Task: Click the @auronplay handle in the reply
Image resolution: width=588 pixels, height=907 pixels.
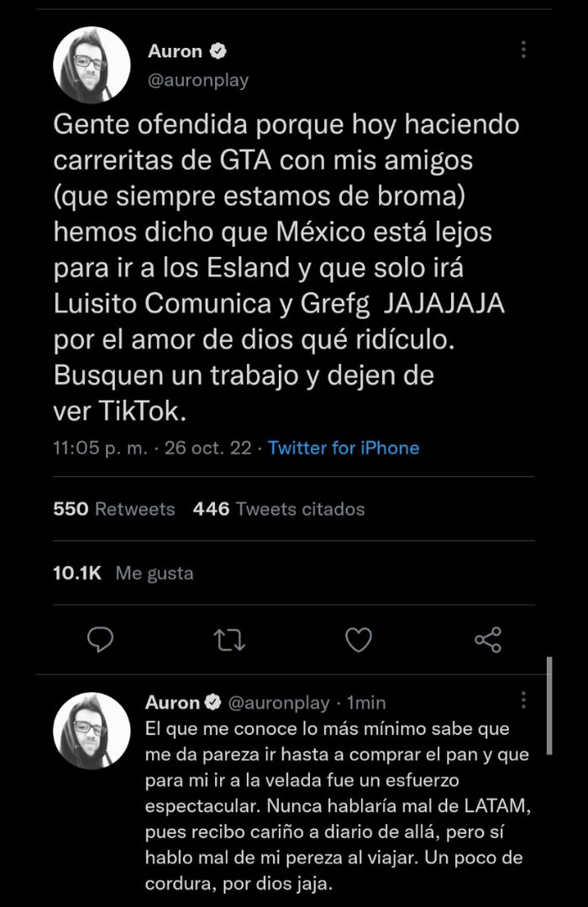Action: tap(279, 702)
